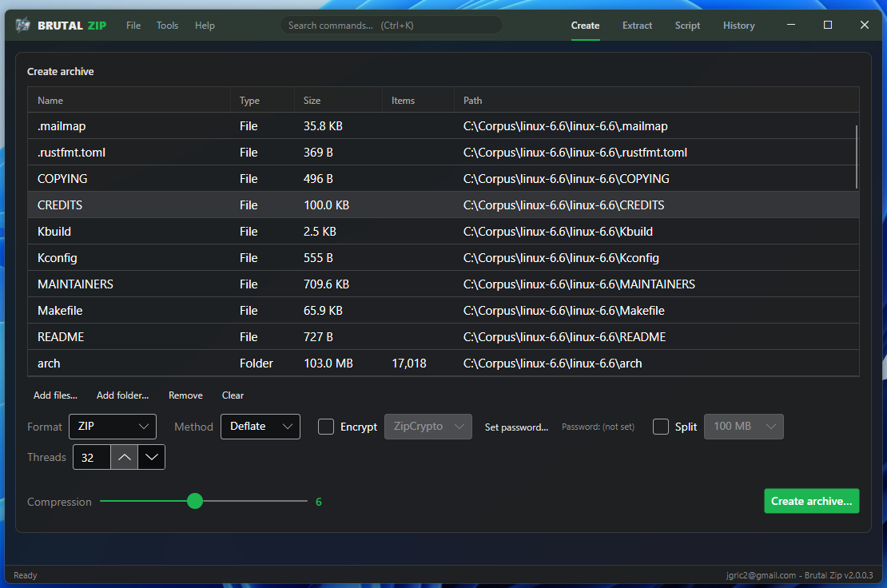The image size is (887, 588).
Task: Sort list by Type column header
Action: point(262,100)
